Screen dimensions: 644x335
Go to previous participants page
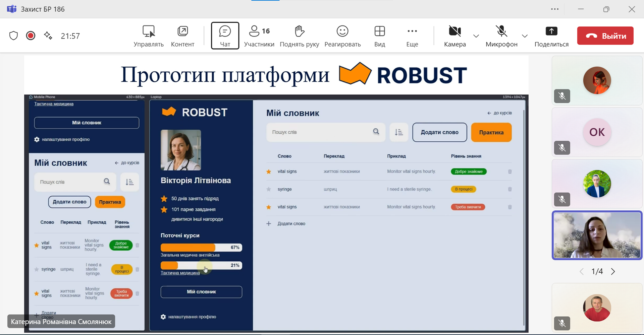click(582, 271)
